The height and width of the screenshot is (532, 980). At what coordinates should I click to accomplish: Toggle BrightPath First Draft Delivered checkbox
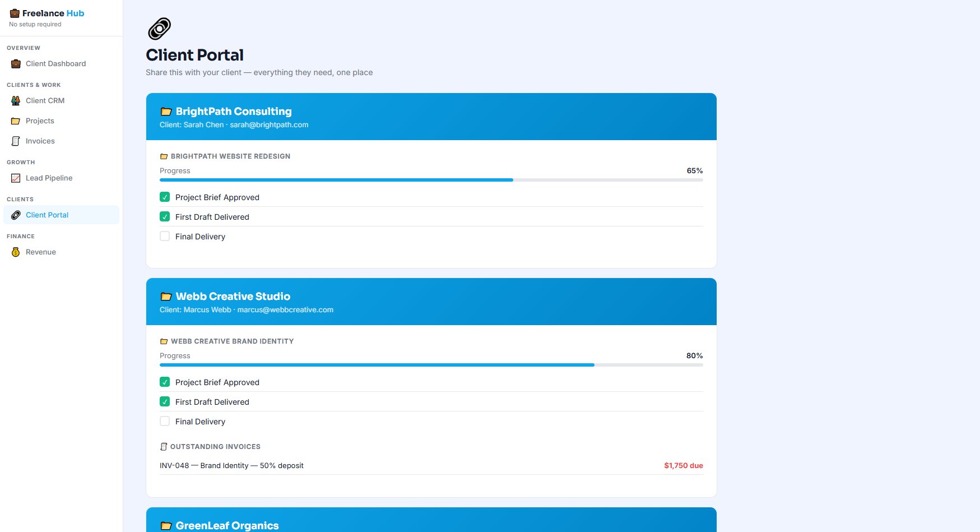click(x=165, y=217)
